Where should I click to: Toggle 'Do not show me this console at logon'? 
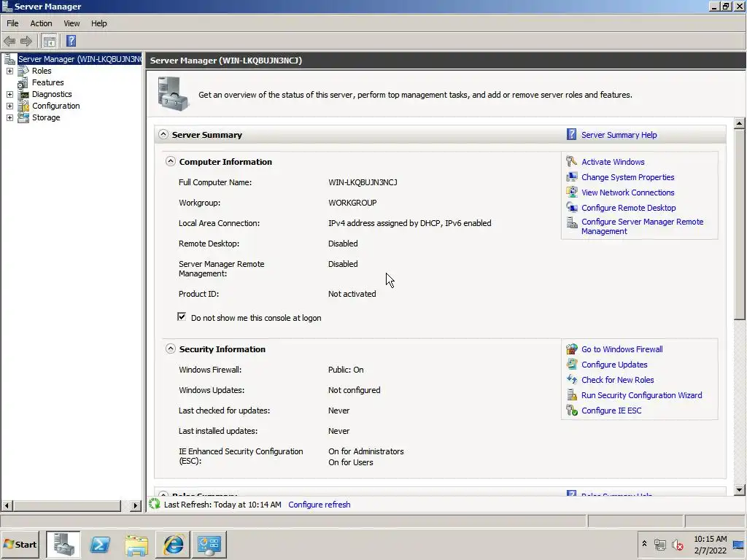point(182,316)
